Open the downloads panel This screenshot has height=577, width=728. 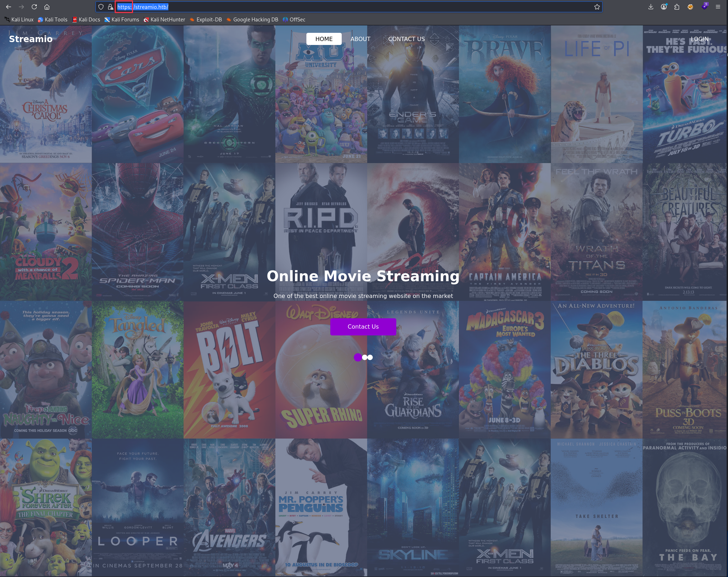(651, 7)
